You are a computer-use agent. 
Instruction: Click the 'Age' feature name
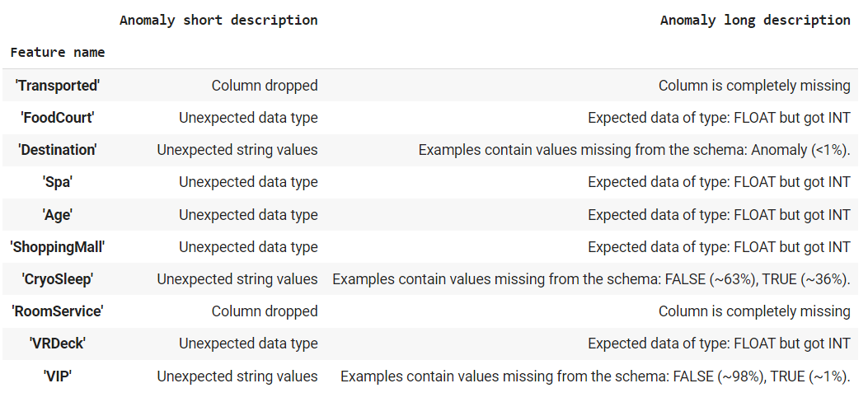pyautogui.click(x=58, y=215)
